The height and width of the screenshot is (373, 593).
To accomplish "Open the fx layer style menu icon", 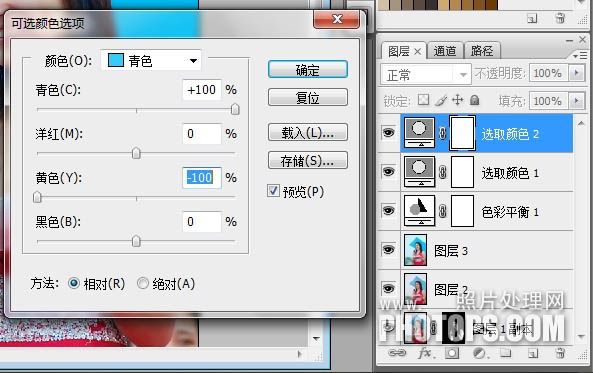I will click(426, 353).
